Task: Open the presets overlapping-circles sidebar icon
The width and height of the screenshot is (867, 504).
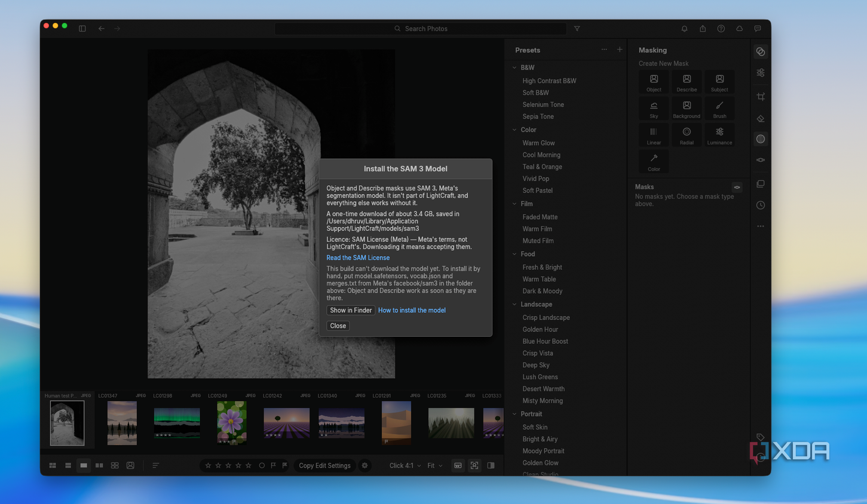Action: (761, 52)
